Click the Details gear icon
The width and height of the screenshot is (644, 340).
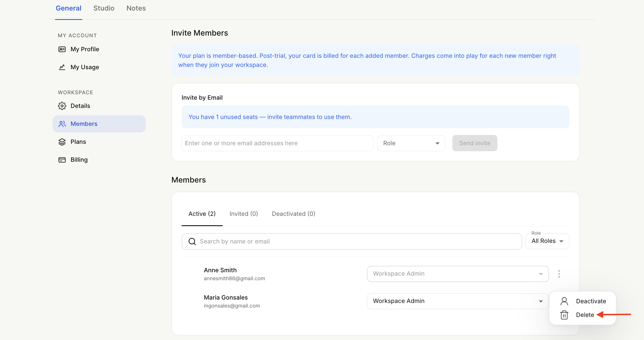(62, 106)
